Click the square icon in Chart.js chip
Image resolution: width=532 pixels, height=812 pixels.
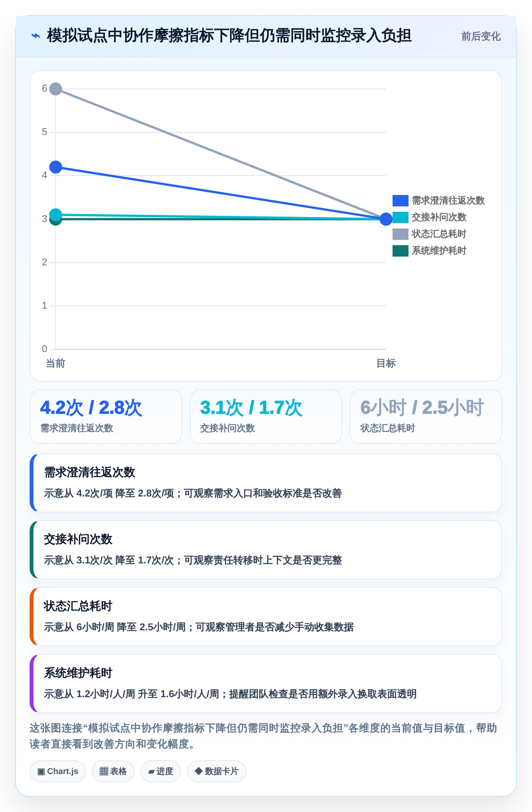tap(41, 772)
